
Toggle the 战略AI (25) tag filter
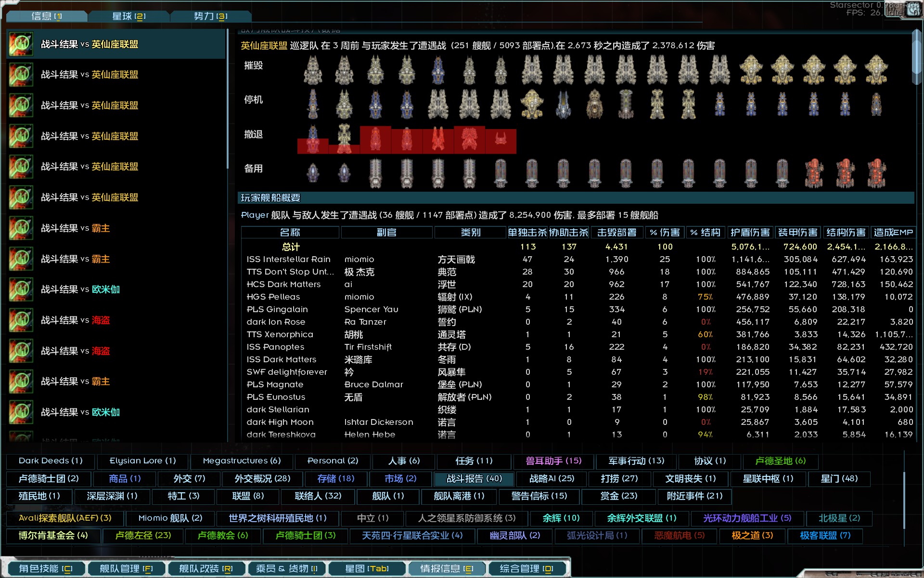coord(552,479)
